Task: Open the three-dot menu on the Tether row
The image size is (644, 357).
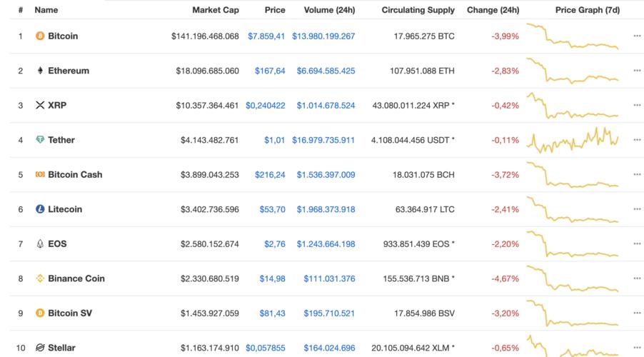Action: click(637, 140)
